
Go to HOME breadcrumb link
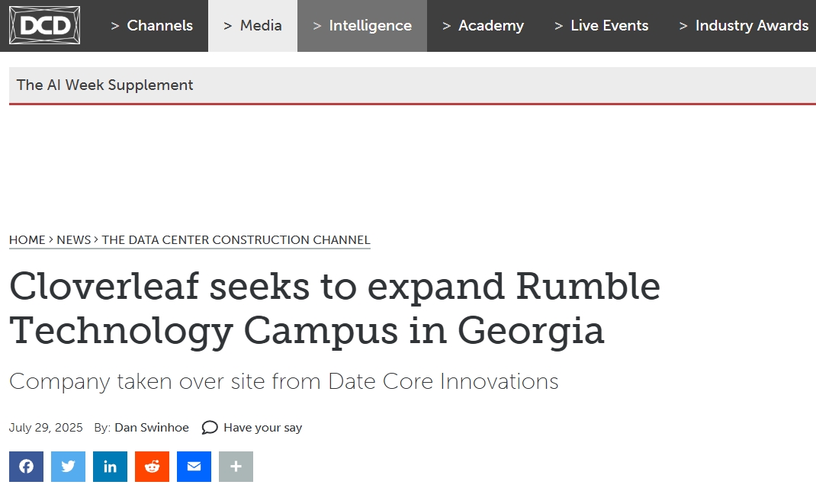point(27,239)
